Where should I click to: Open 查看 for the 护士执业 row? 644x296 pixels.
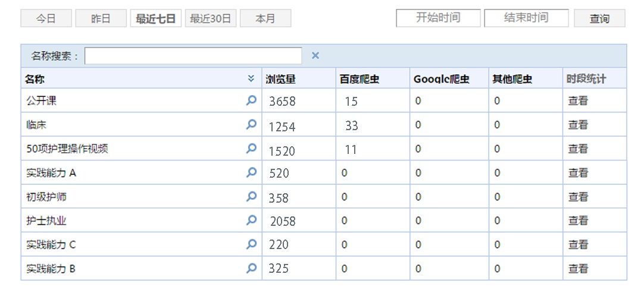tap(578, 221)
